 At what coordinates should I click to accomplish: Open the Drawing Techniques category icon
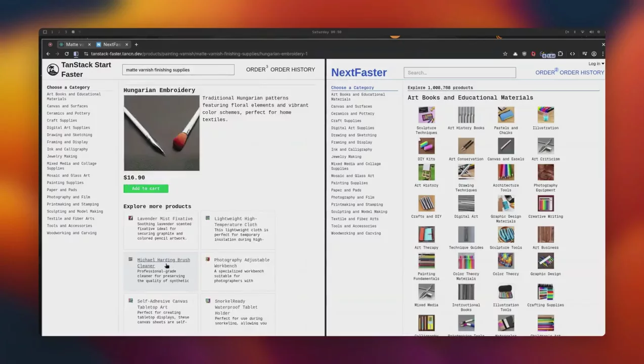(466, 172)
